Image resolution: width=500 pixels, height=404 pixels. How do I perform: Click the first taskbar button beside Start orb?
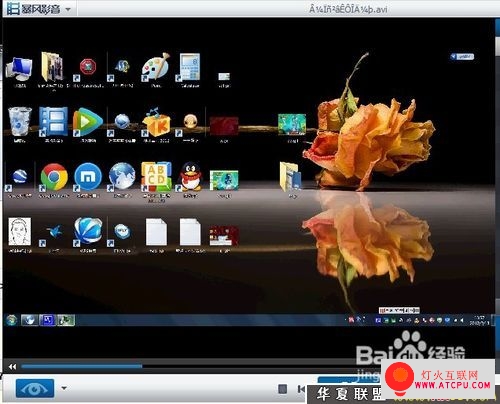coord(29,320)
